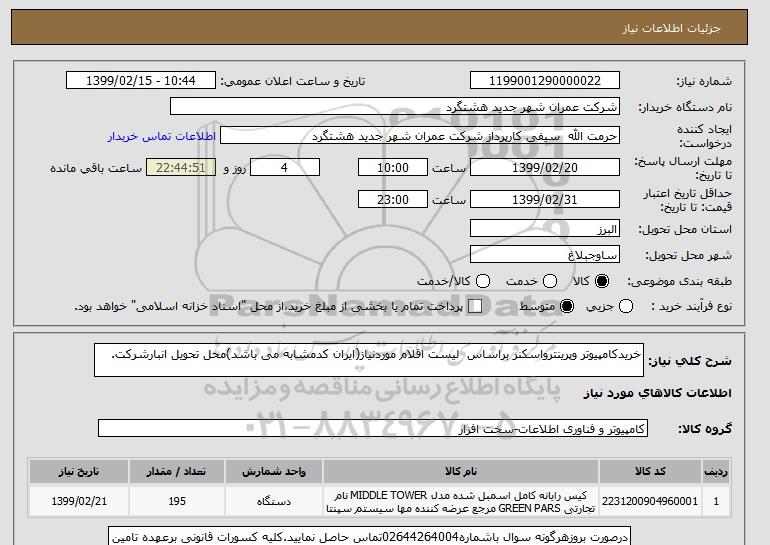Click the جزئیات اطلاعات نیاز header bar
The width and height of the screenshot is (770, 545).
tap(379, 27)
